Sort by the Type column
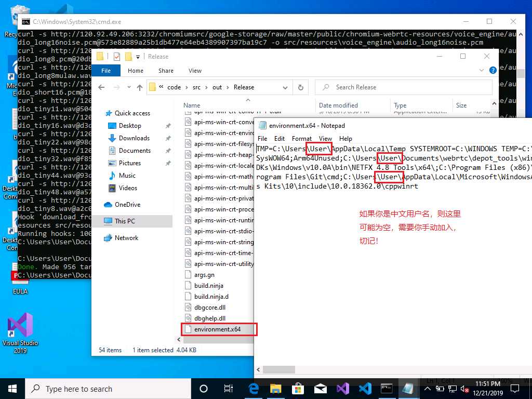The width and height of the screenshot is (532, 399). coord(400,105)
